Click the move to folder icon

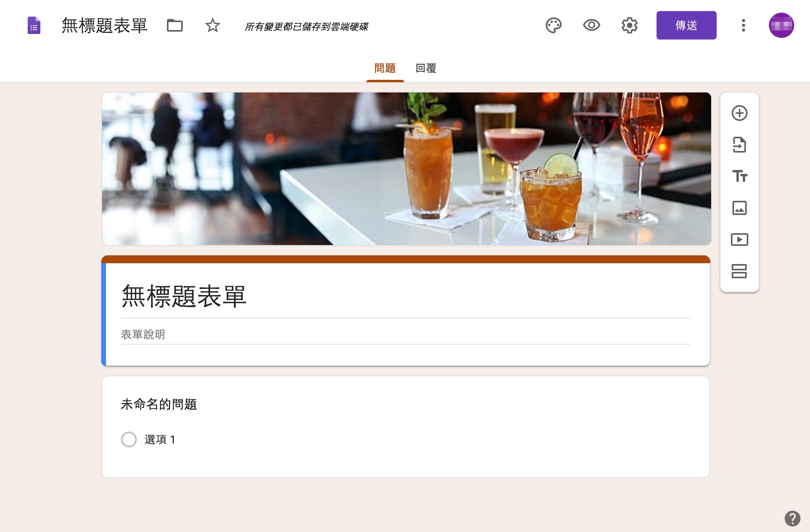(174, 26)
